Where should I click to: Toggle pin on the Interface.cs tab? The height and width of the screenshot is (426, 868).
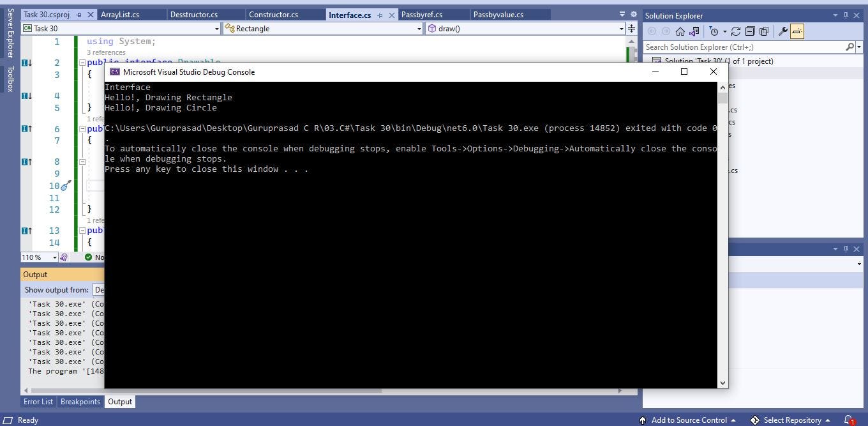tap(380, 15)
